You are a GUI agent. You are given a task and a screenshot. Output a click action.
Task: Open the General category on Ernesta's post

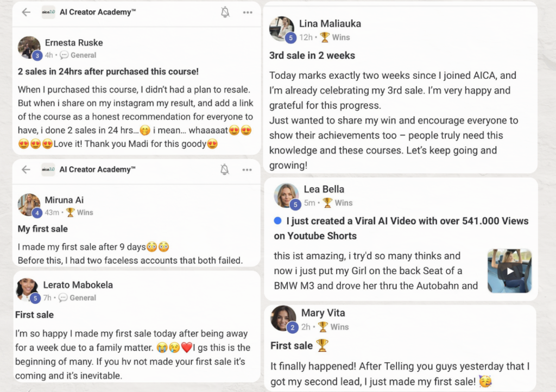[78, 55]
